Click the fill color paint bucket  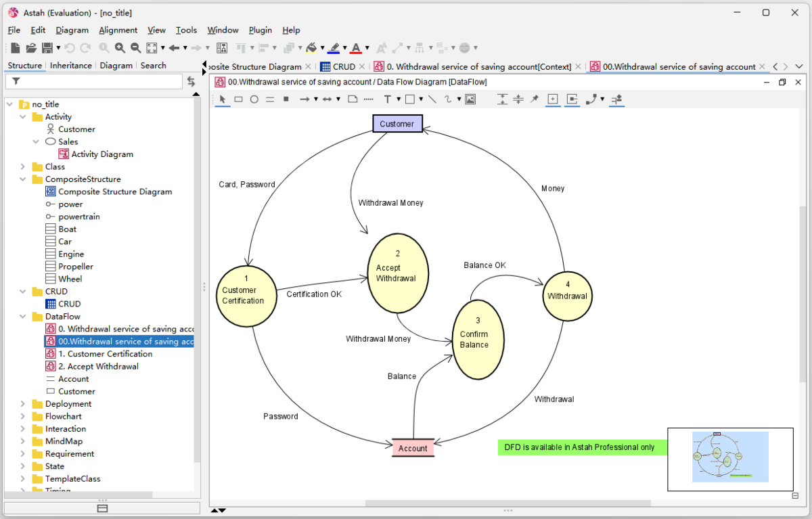311,48
